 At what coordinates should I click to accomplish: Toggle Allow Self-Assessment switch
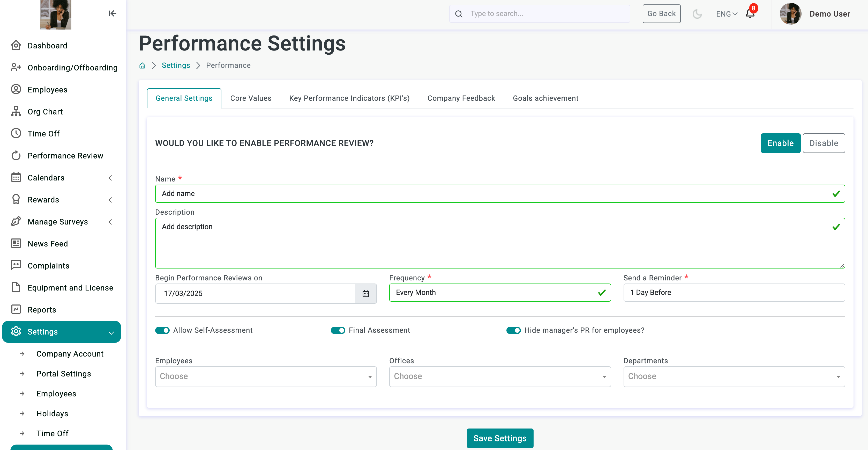click(162, 330)
